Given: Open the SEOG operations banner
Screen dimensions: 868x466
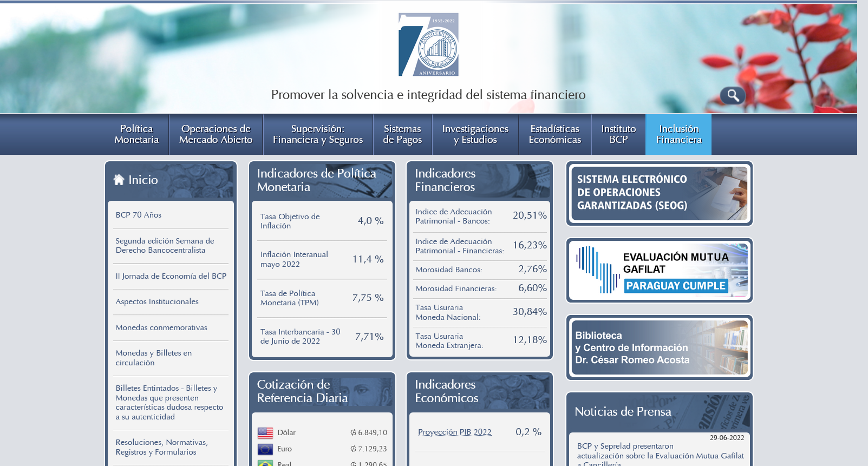Looking at the screenshot, I should 659,193.
